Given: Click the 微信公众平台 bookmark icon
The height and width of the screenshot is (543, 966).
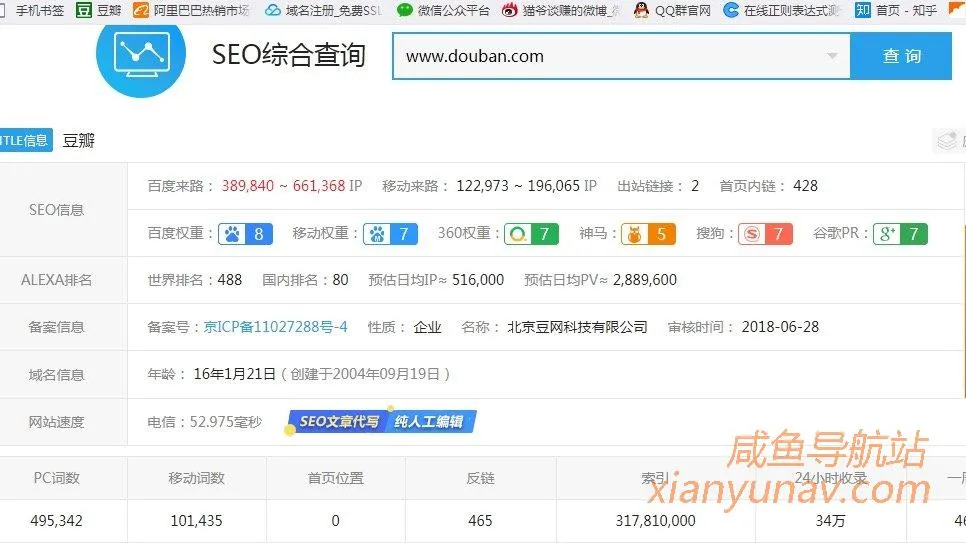Looking at the screenshot, I should pyautogui.click(x=405, y=10).
